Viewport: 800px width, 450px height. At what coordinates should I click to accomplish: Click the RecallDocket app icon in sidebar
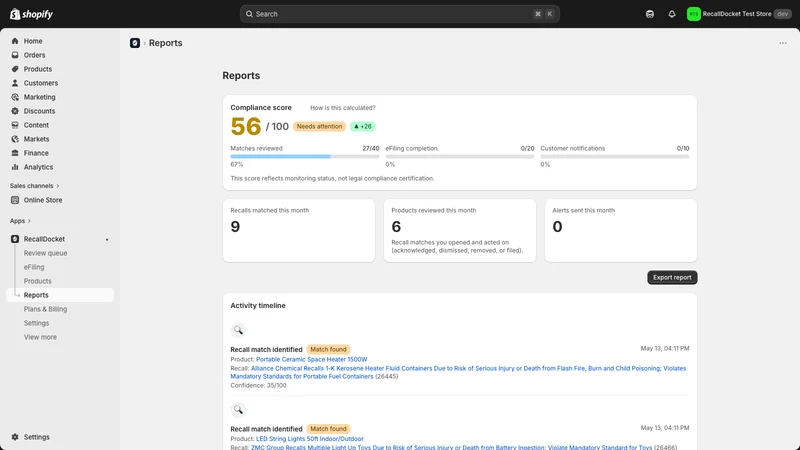15,239
